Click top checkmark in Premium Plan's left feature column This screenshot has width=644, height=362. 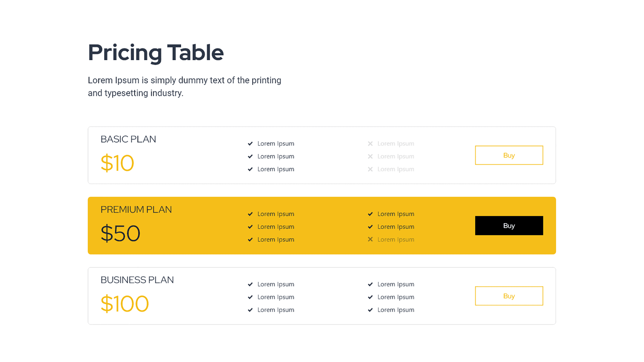tap(250, 214)
